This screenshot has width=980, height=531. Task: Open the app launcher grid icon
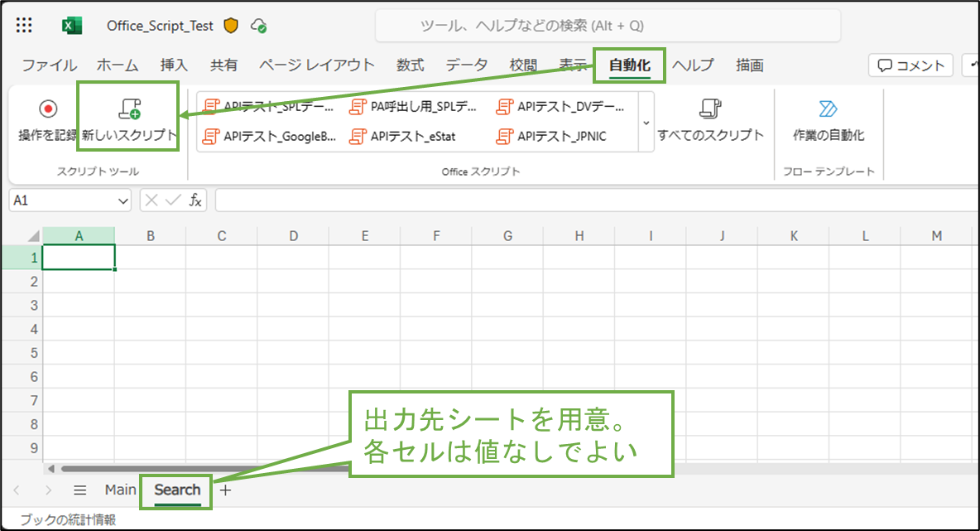tap(23, 25)
